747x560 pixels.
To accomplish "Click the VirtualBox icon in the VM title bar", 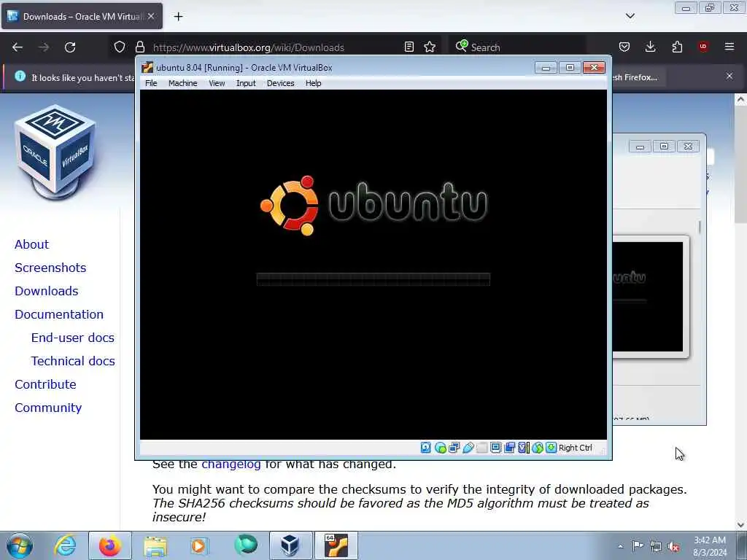I will (147, 68).
